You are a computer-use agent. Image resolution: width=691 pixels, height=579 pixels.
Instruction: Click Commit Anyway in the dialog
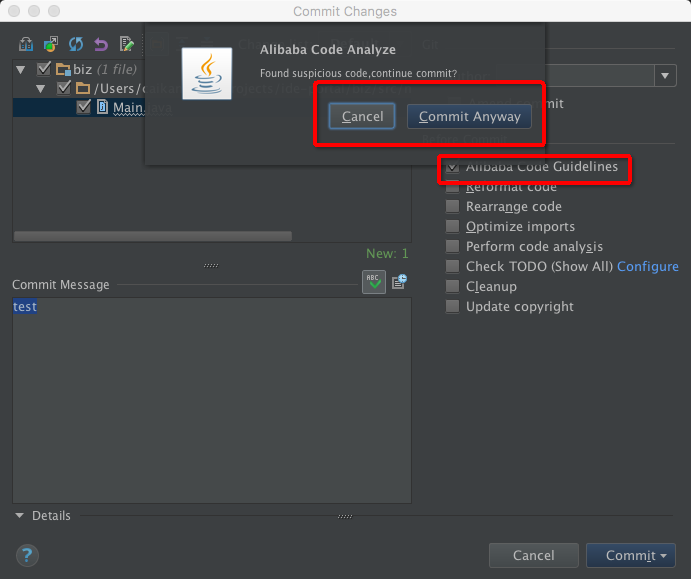pyautogui.click(x=469, y=117)
